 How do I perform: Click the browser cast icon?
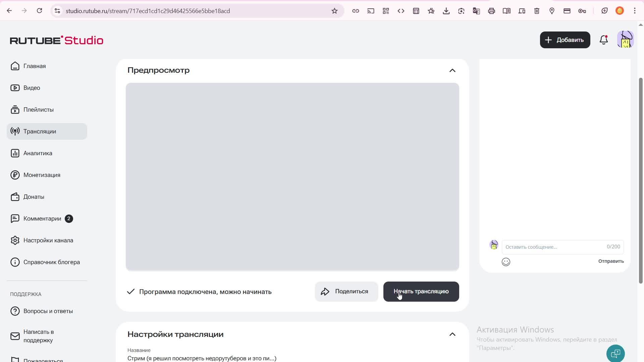(x=370, y=10)
